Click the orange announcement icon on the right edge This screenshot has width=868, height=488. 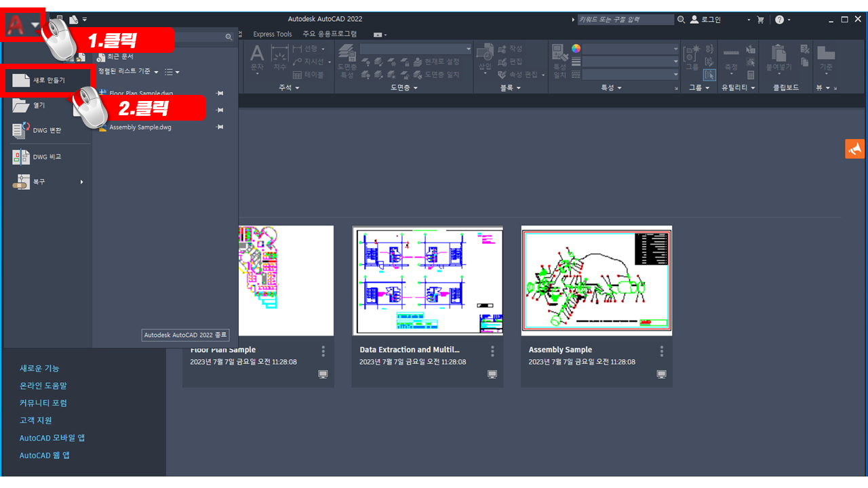855,148
